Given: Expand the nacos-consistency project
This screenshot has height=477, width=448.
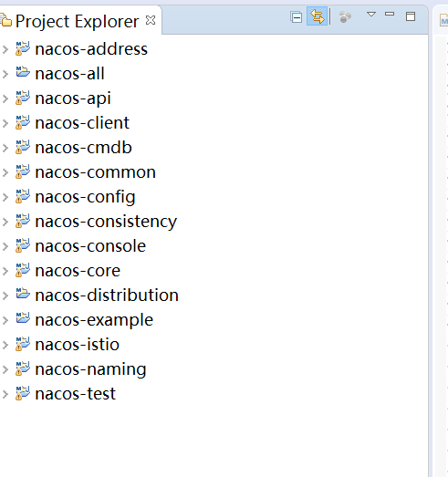Looking at the screenshot, I should pyautogui.click(x=5, y=222).
